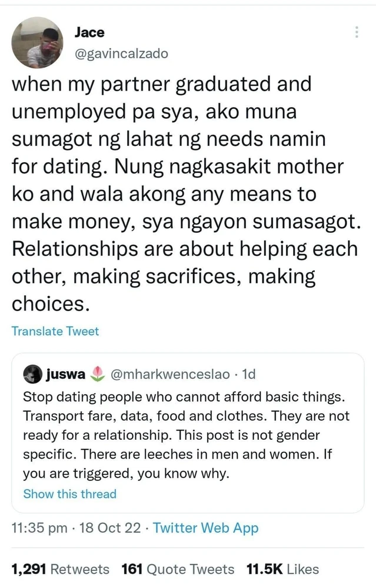The height and width of the screenshot is (588, 376).
Task: Expand Show this thread
Action: pos(69,494)
